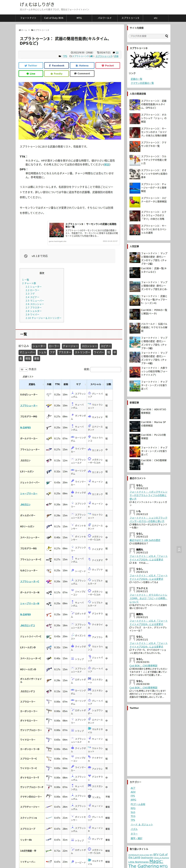Share the article via Line
This screenshot has width=186, height=868.
[x=31, y=73]
